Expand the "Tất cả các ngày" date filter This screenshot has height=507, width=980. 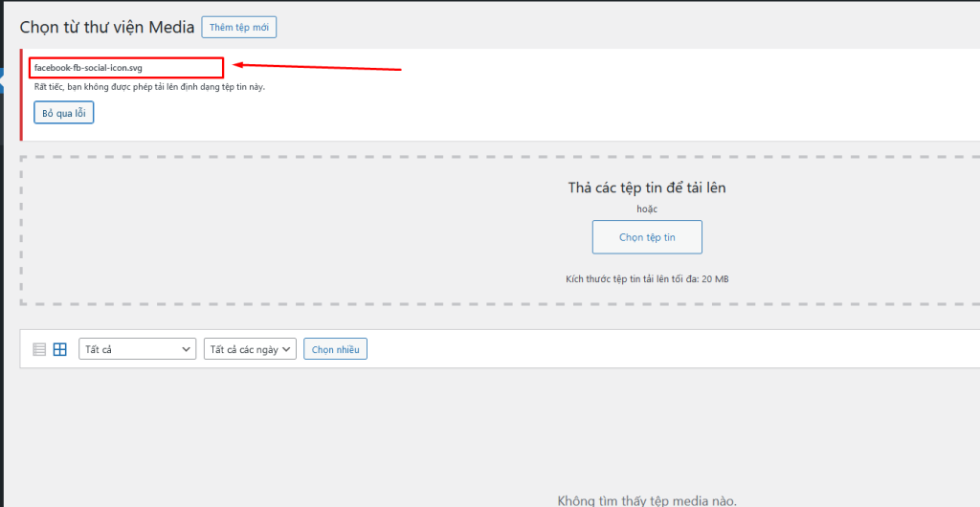[250, 349]
